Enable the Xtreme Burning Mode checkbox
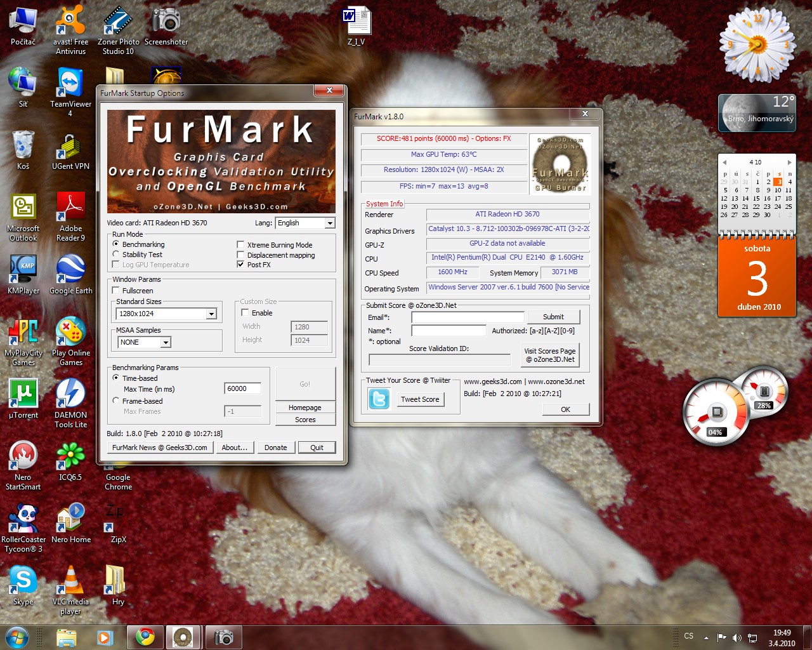Viewport: 812px width, 650px height. coord(240,245)
